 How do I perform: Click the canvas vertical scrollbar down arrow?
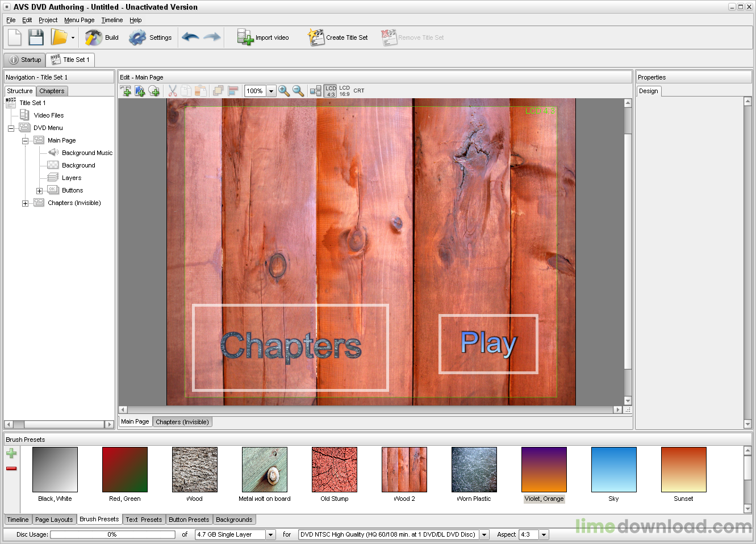point(628,400)
